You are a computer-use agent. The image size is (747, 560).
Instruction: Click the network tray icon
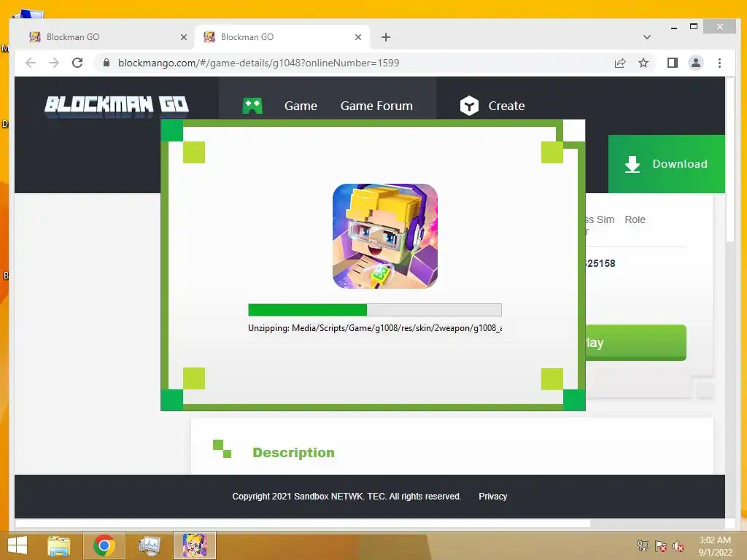(x=643, y=546)
